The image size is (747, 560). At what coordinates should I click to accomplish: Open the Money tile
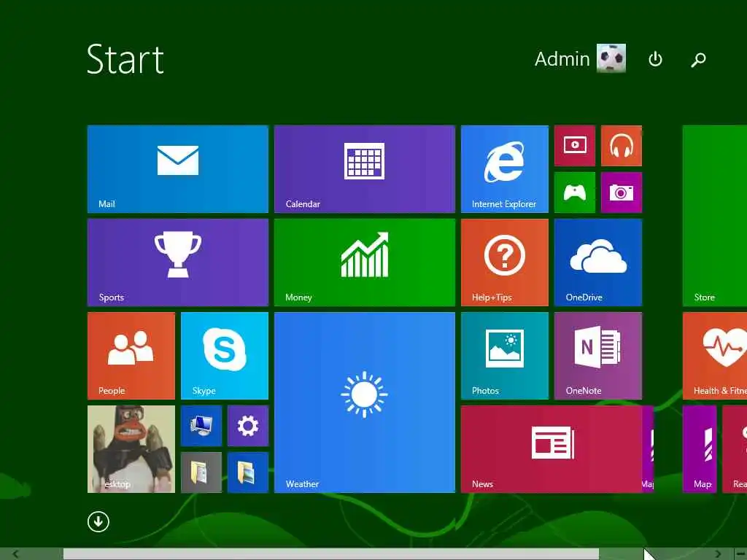(x=365, y=262)
